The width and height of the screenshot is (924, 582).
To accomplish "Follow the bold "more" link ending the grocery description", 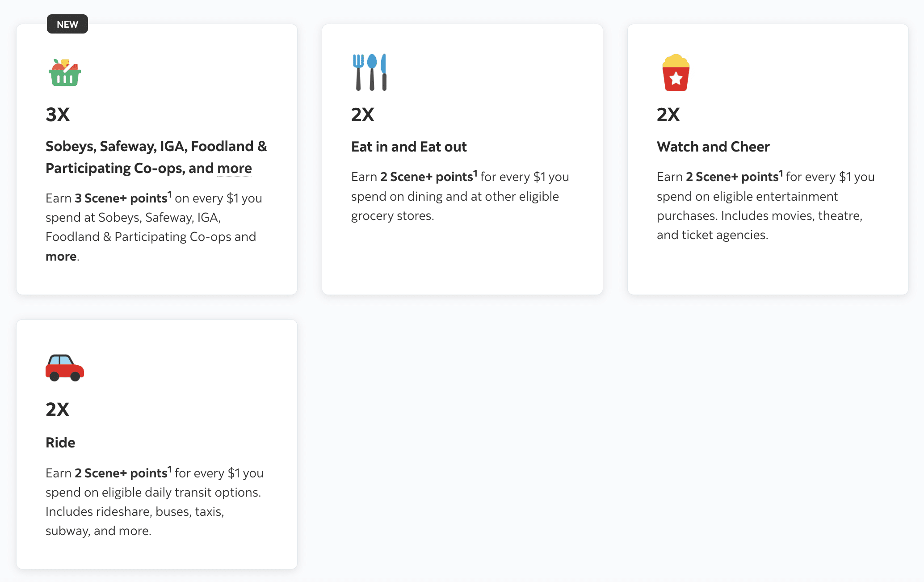I will point(61,257).
